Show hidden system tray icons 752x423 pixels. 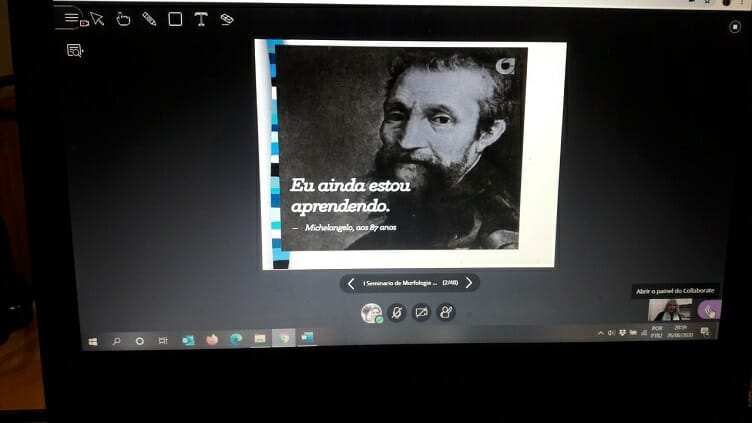(x=601, y=333)
